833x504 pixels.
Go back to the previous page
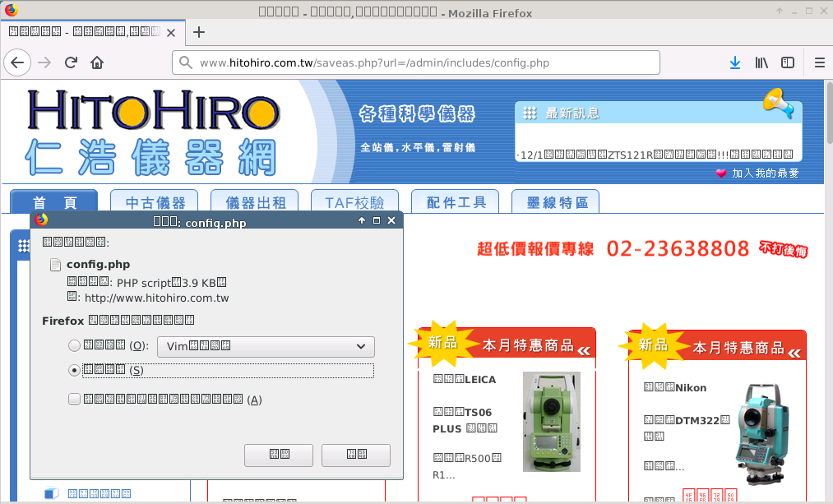click(x=17, y=62)
